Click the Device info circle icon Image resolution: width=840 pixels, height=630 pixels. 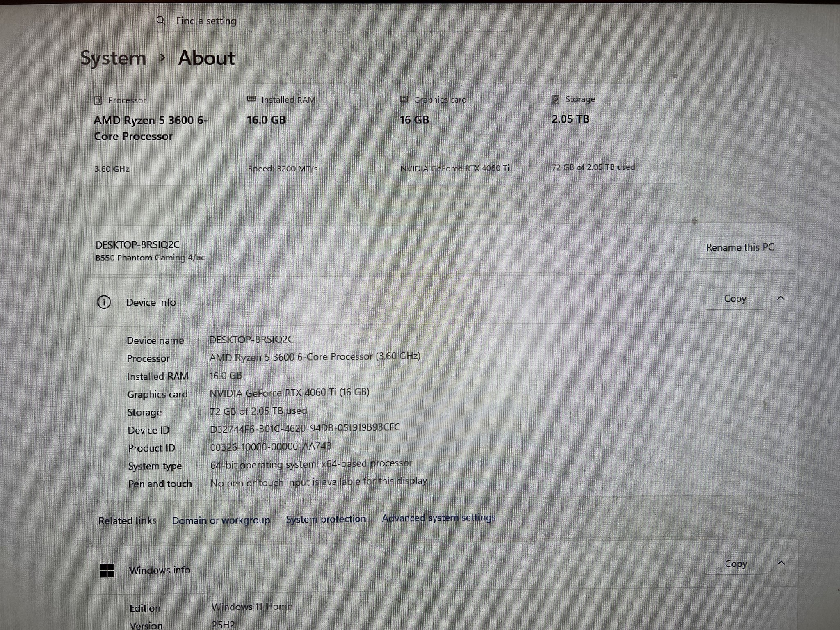pos(104,302)
